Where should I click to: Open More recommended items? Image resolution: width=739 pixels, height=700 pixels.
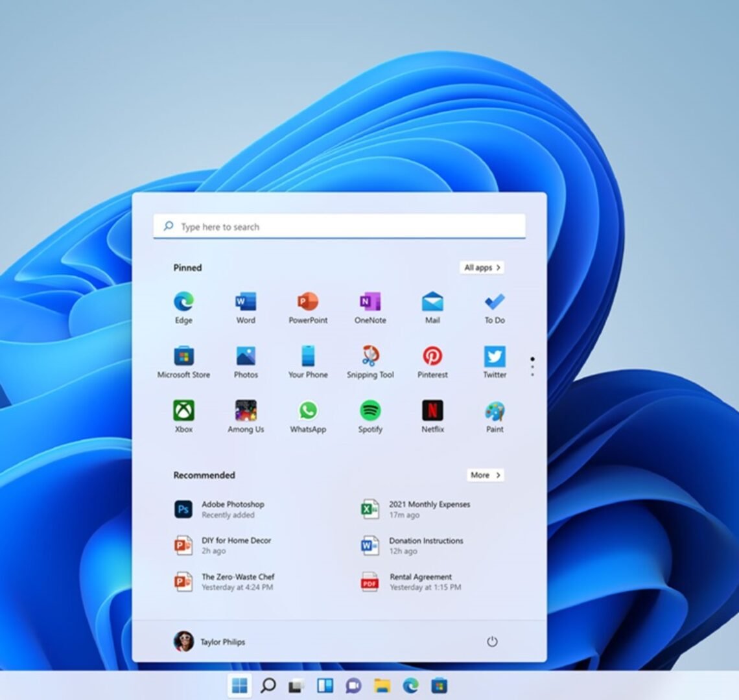[486, 475]
